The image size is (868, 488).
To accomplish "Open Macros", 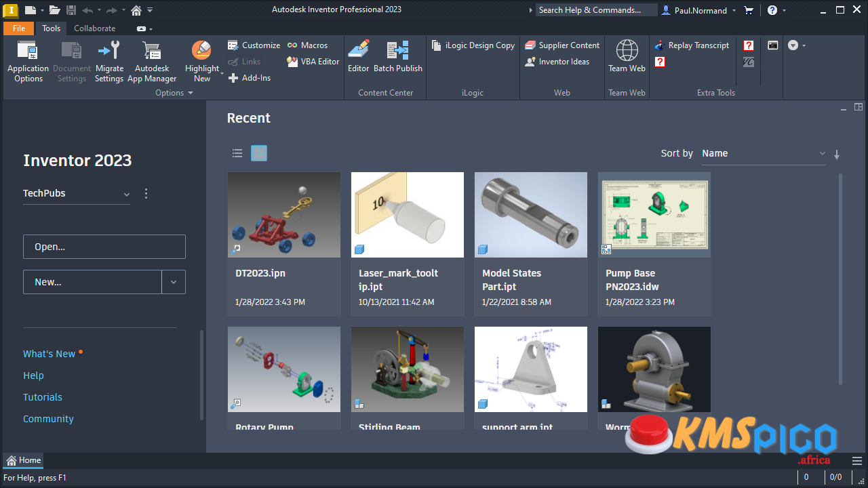I will (307, 45).
